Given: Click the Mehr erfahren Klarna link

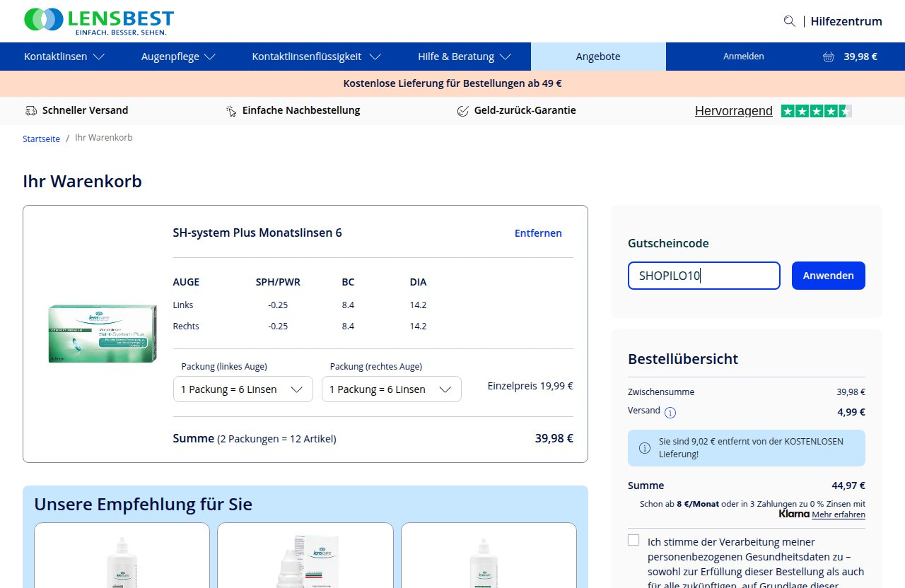Looking at the screenshot, I should 839,514.
